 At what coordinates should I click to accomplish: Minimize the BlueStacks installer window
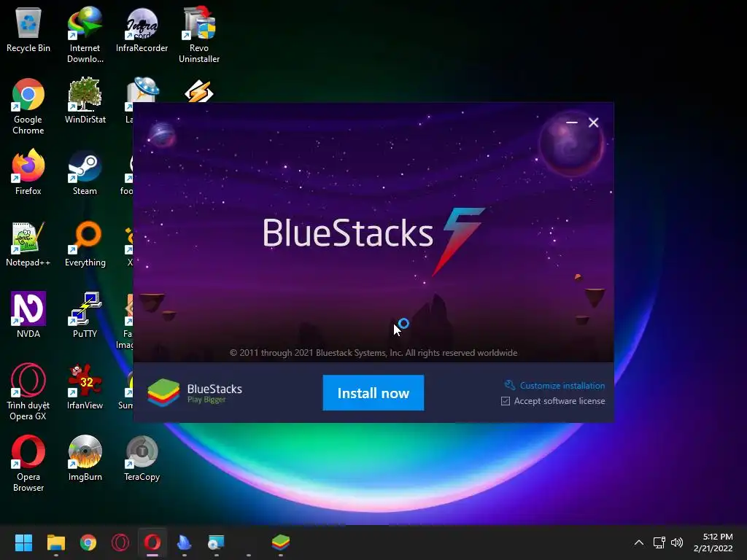(572, 122)
